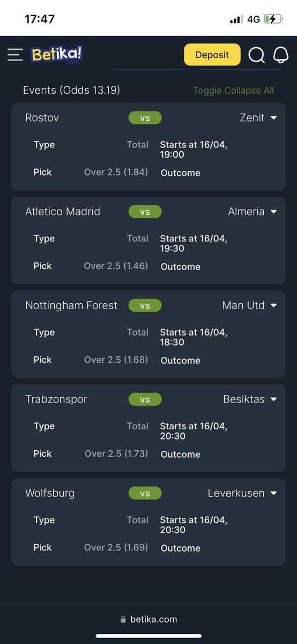Toggle Collapse All events
This screenshot has height=644, width=297.
coord(233,90)
